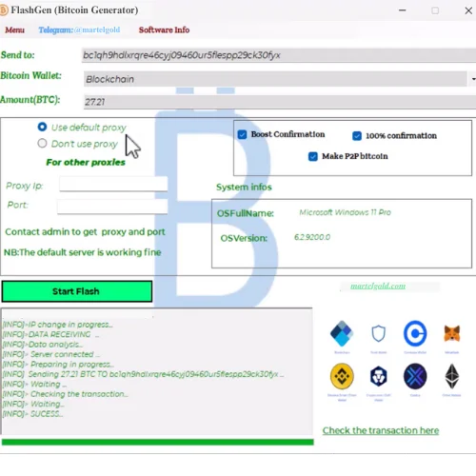Click the Crypto.com DeFi wallet lion icon
476x476 pixels.
tap(379, 376)
